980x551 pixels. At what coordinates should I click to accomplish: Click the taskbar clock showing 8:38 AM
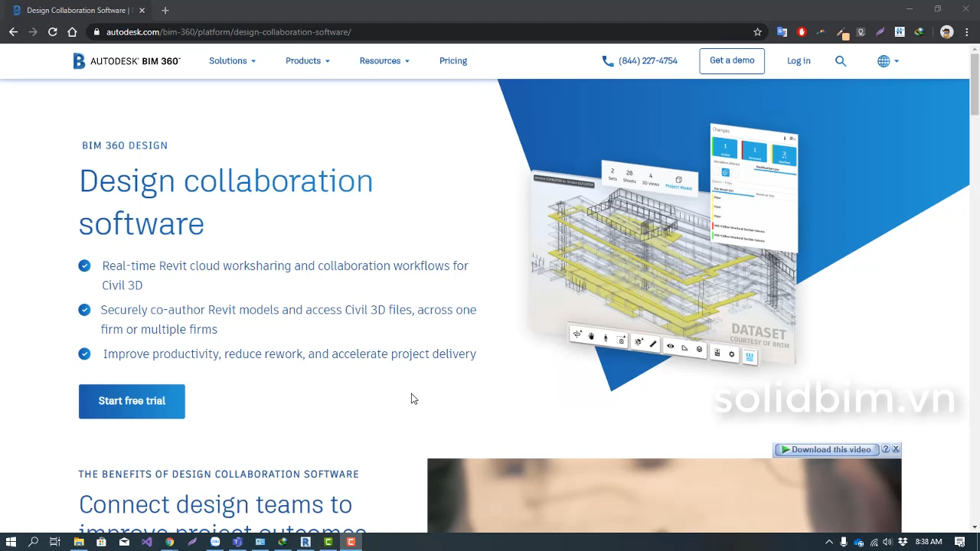[x=929, y=542]
